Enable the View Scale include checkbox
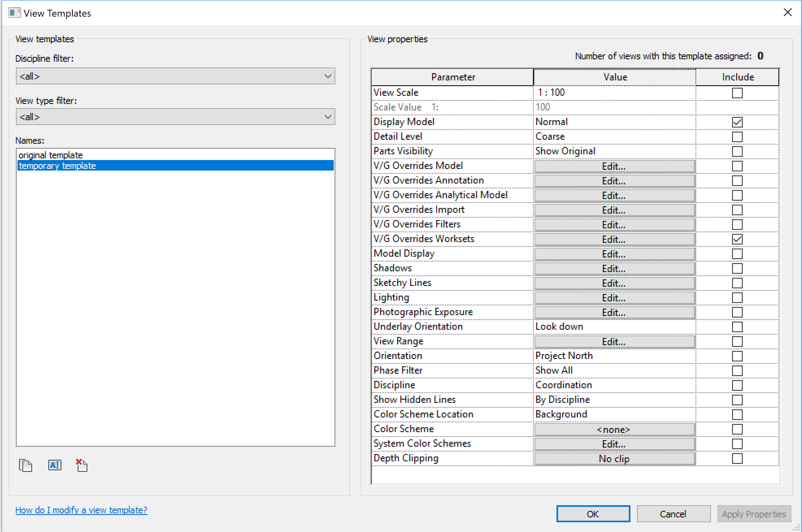The width and height of the screenshot is (802, 532). click(737, 93)
